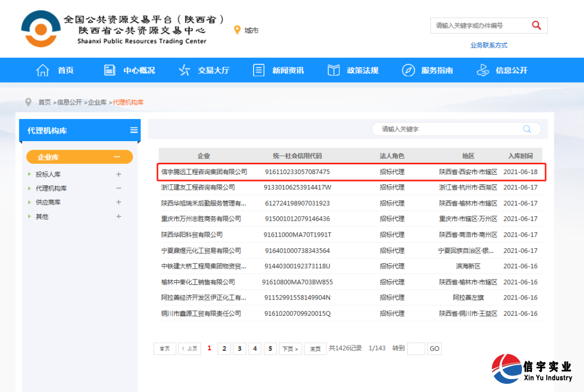Click the location pin icon beside 城市
This screenshot has height=392, width=584.
pyautogui.click(x=237, y=30)
